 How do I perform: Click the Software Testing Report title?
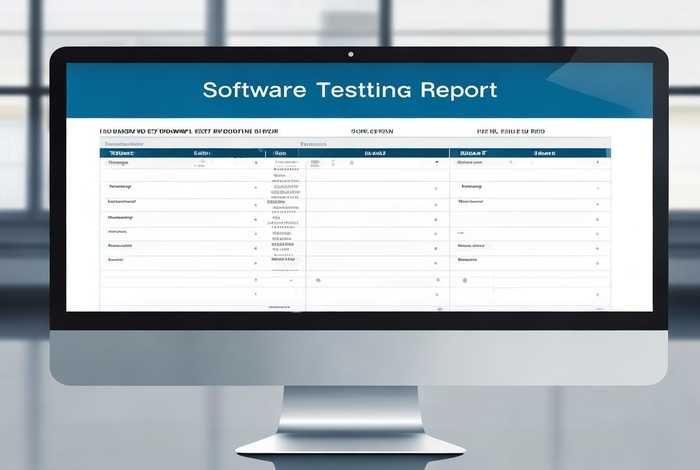(349, 89)
